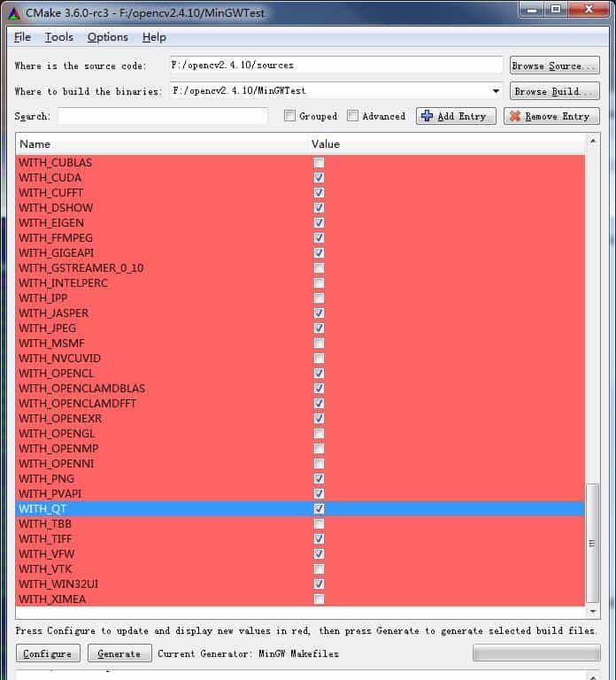616x680 pixels.
Task: Check the WITH_OPENMP checkbox
Action: point(319,448)
